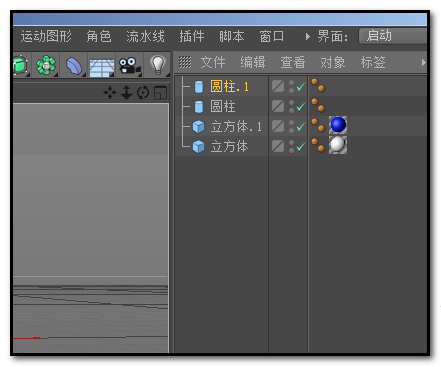Expand more object manager menus arrow
The height and width of the screenshot is (367, 441).
423,62
